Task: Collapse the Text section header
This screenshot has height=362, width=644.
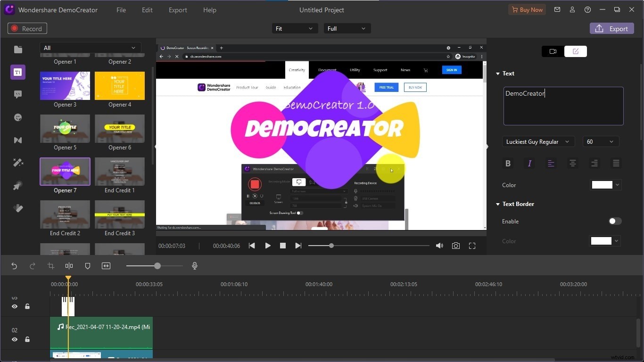Action: point(498,73)
